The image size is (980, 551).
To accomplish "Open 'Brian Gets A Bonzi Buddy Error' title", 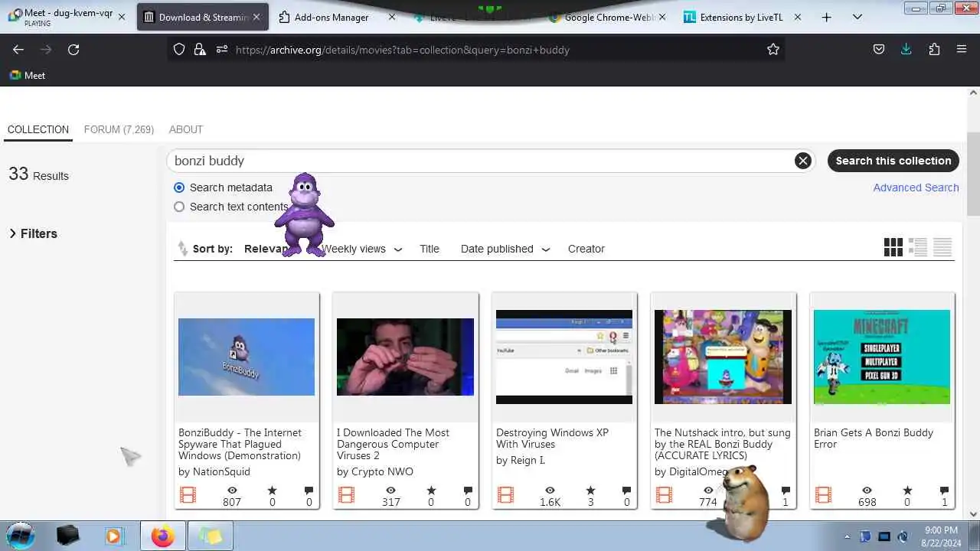I will (x=874, y=439).
